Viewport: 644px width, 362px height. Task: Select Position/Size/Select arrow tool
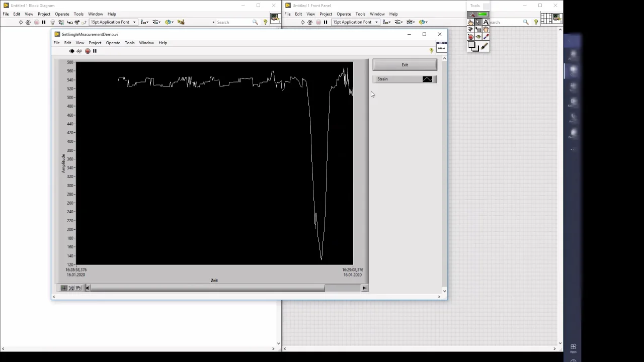[478, 22]
